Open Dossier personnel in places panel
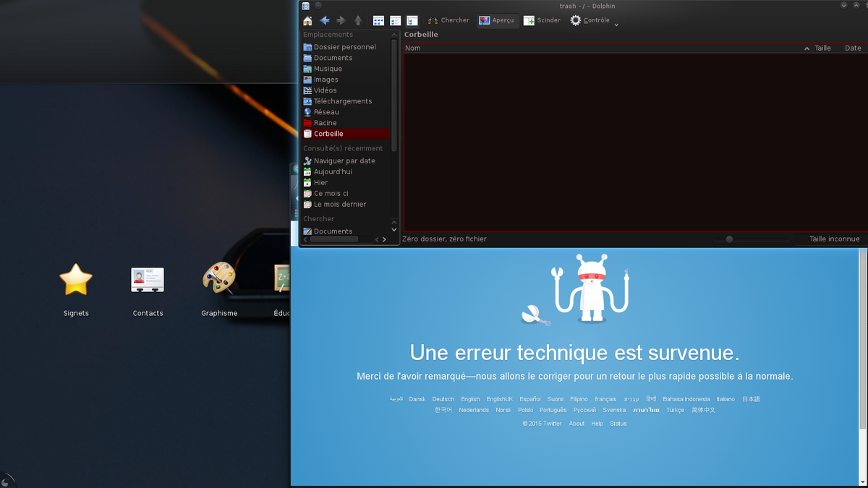The image size is (868, 488). point(346,47)
